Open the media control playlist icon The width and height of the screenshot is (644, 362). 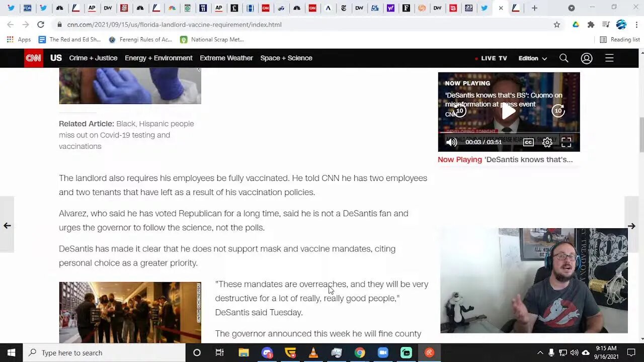click(x=606, y=24)
